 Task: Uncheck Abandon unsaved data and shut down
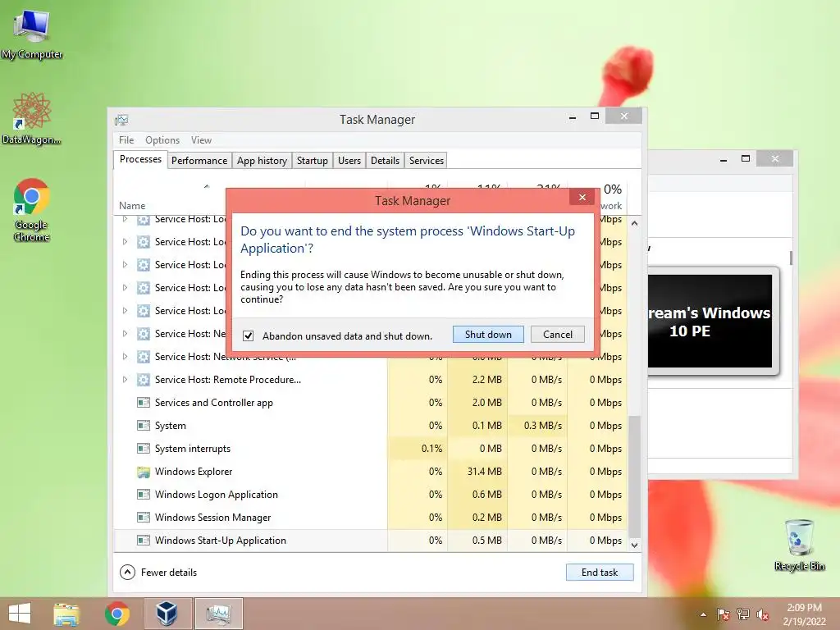(x=248, y=336)
